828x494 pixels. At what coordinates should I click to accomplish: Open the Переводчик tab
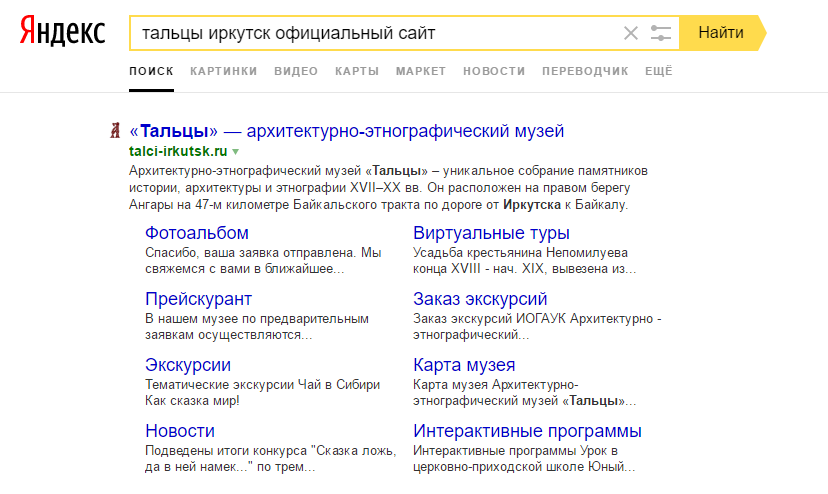click(585, 71)
